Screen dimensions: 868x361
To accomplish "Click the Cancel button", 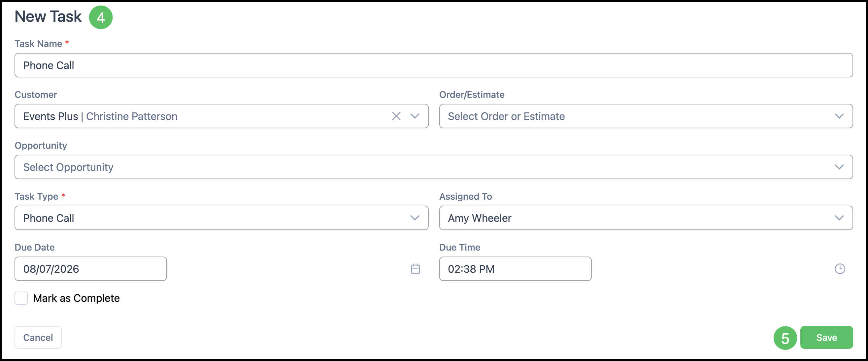I will click(38, 338).
